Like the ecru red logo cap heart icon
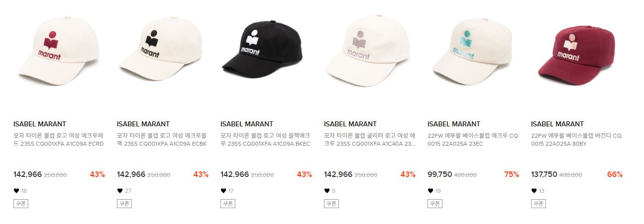Screen dimensions: 644x224 pyautogui.click(x=16, y=191)
